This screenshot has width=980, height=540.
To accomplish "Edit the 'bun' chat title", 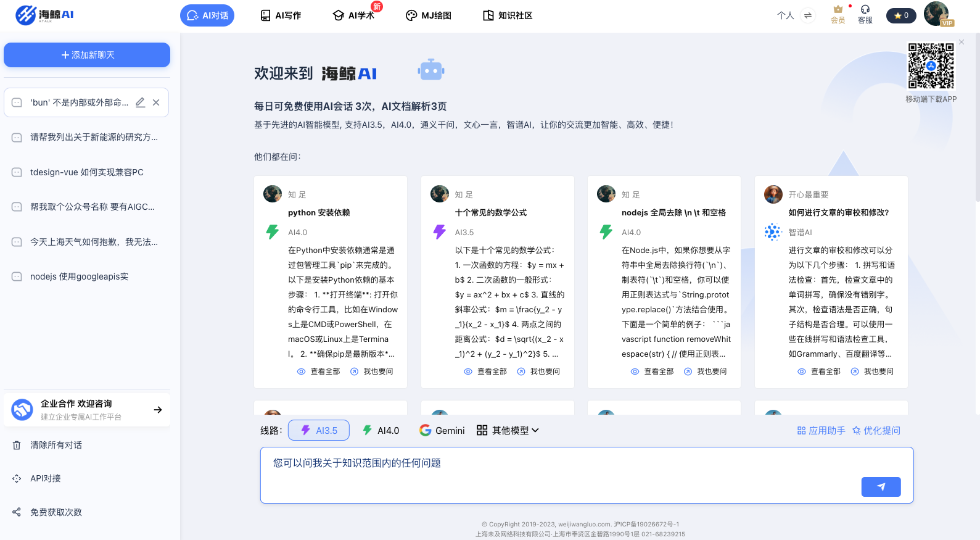I will [x=141, y=102].
